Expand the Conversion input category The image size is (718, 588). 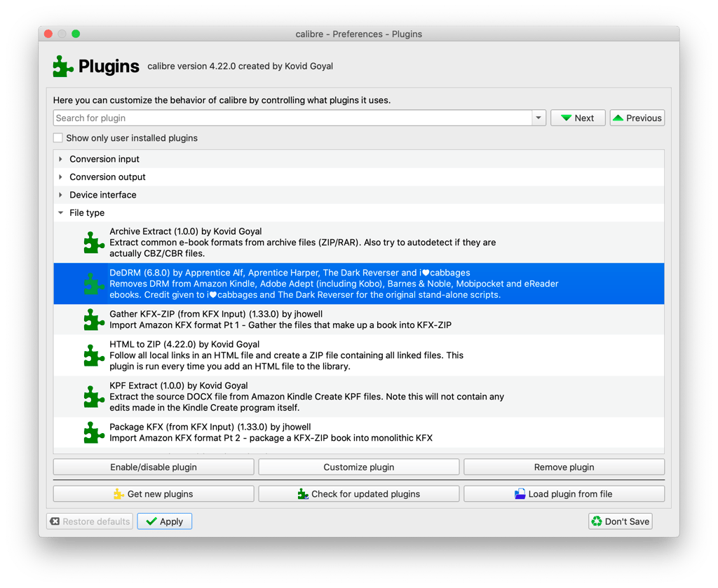click(61, 159)
